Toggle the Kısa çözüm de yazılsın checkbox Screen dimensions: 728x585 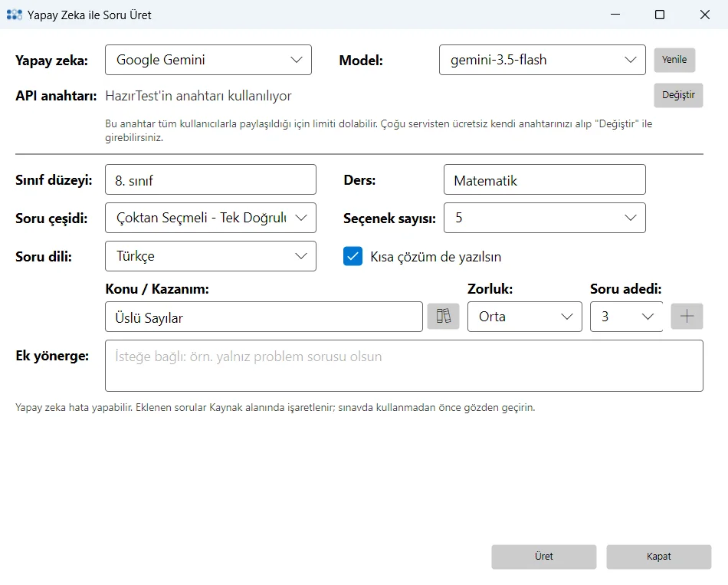[353, 256]
